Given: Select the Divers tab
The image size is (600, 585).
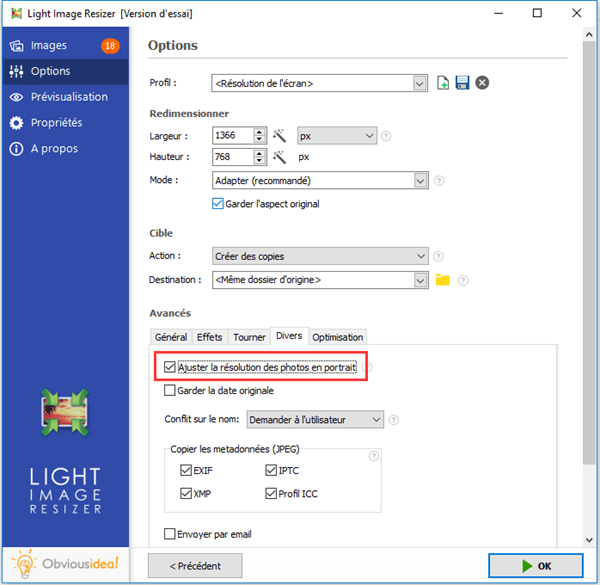Looking at the screenshot, I should pyautogui.click(x=289, y=336).
